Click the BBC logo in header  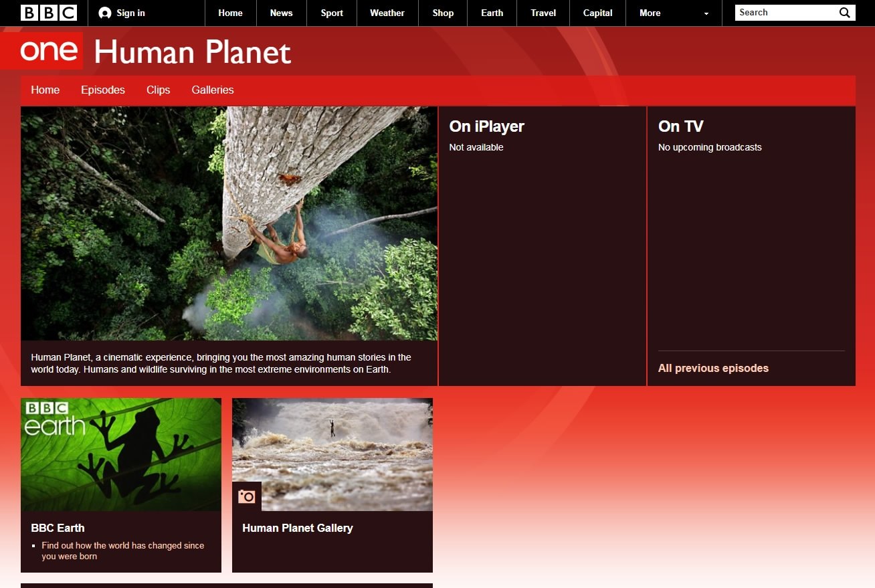[x=49, y=13]
